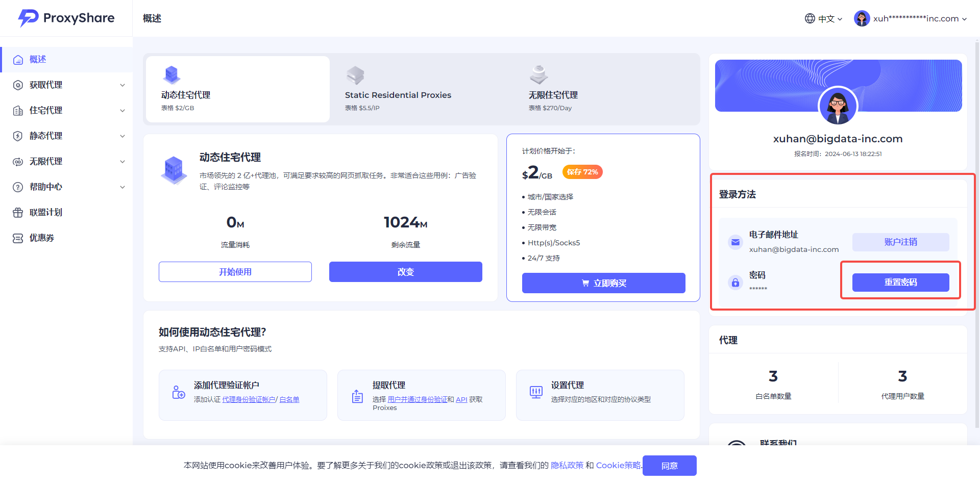The height and width of the screenshot is (486, 980).
Task: Open the 中文 language dropdown
Action: point(824,19)
